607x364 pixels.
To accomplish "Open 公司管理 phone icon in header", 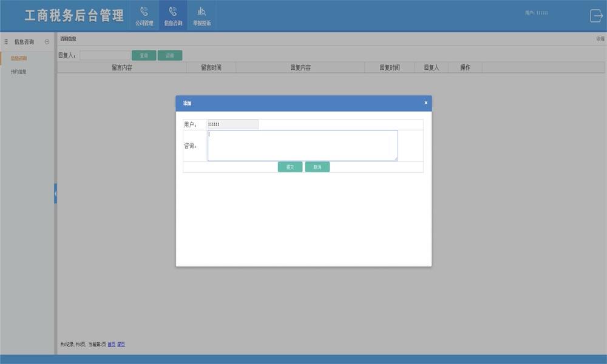I will 144,16.
